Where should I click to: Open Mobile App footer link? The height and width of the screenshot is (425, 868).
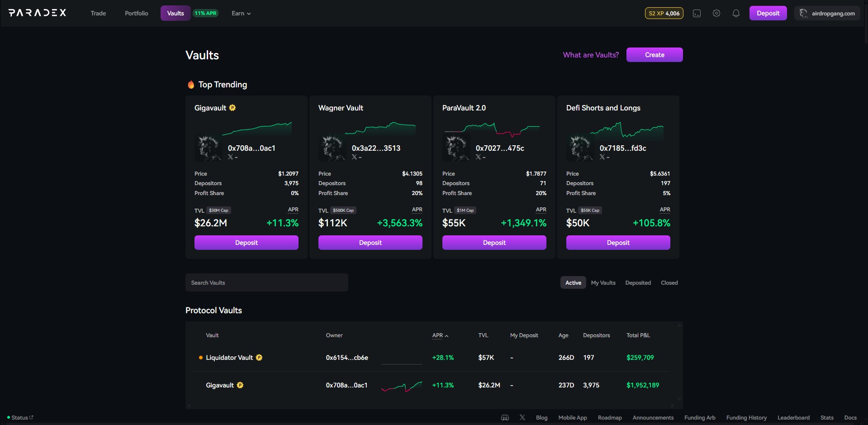pyautogui.click(x=573, y=418)
